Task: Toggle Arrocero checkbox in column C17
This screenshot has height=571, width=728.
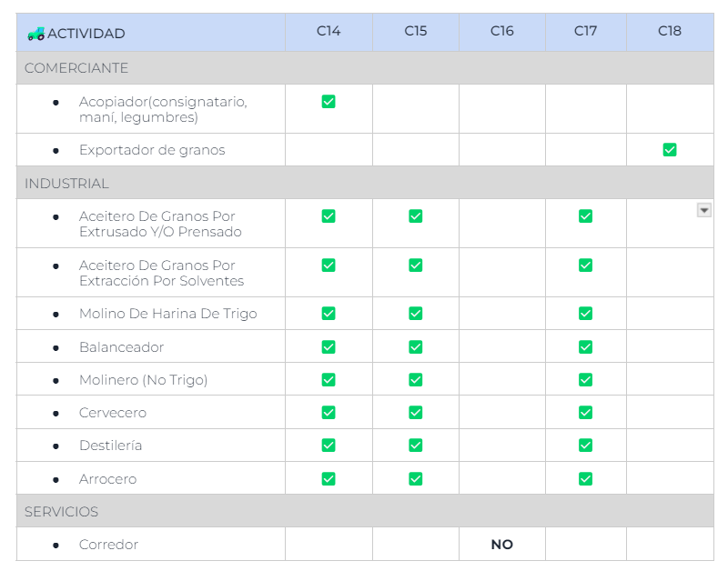Action: click(585, 479)
